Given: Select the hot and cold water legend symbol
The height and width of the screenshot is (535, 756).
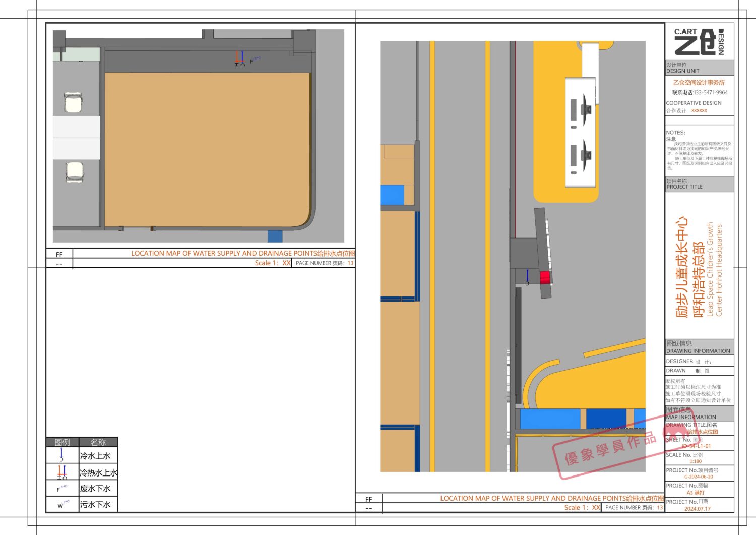Looking at the screenshot, I should coord(62,472).
